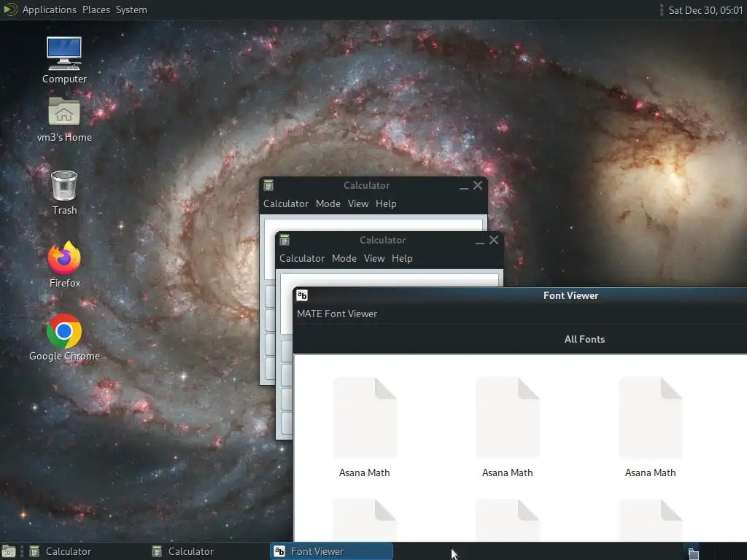Open System menu in top panel
The height and width of the screenshot is (560, 747).
131,9
